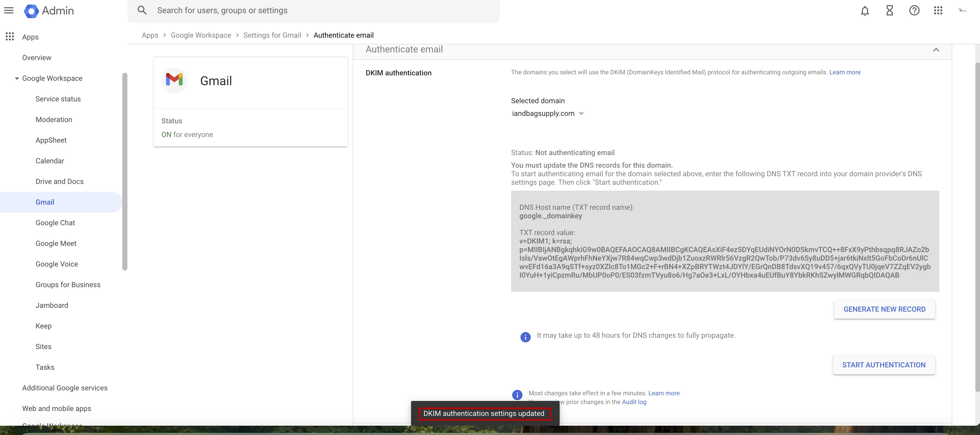Go to Apps breadcrumb

pos(150,35)
